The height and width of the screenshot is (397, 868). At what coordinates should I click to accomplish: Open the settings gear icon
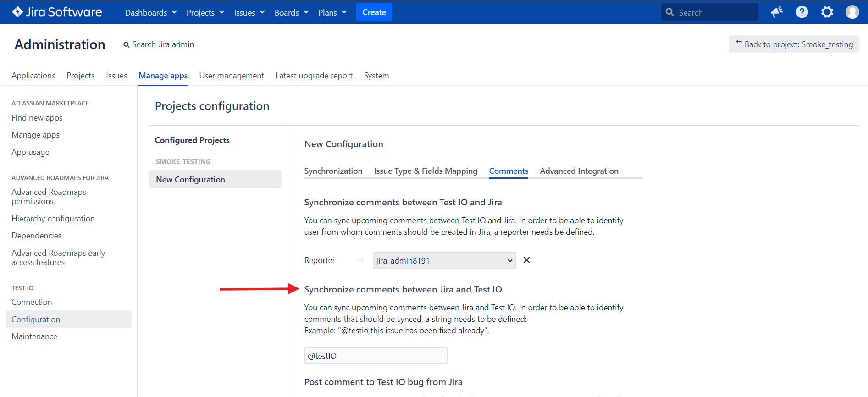point(827,12)
